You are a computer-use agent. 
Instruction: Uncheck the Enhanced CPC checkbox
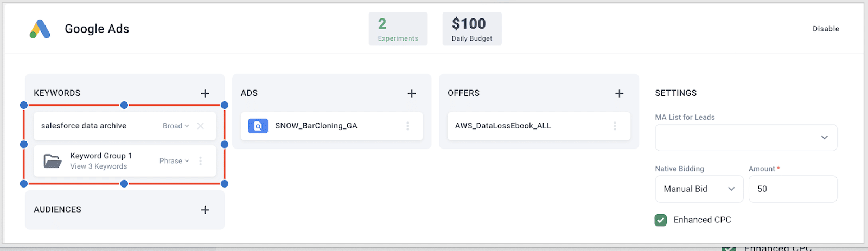tap(661, 220)
